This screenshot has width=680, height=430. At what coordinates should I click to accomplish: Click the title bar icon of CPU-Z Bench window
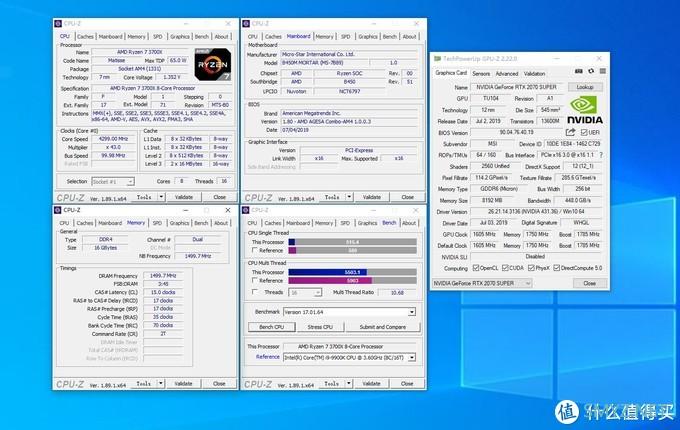pos(245,210)
